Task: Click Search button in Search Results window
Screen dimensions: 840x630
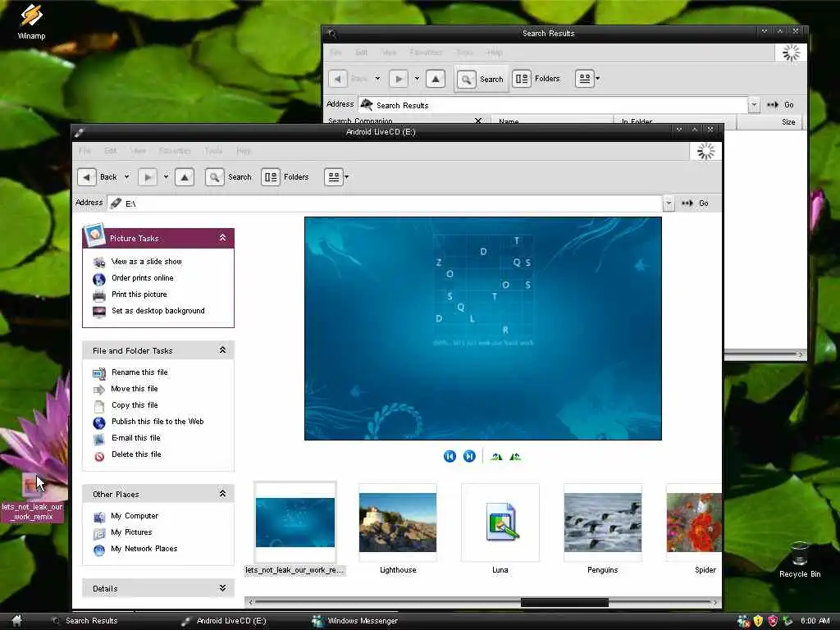Action: coord(481,79)
